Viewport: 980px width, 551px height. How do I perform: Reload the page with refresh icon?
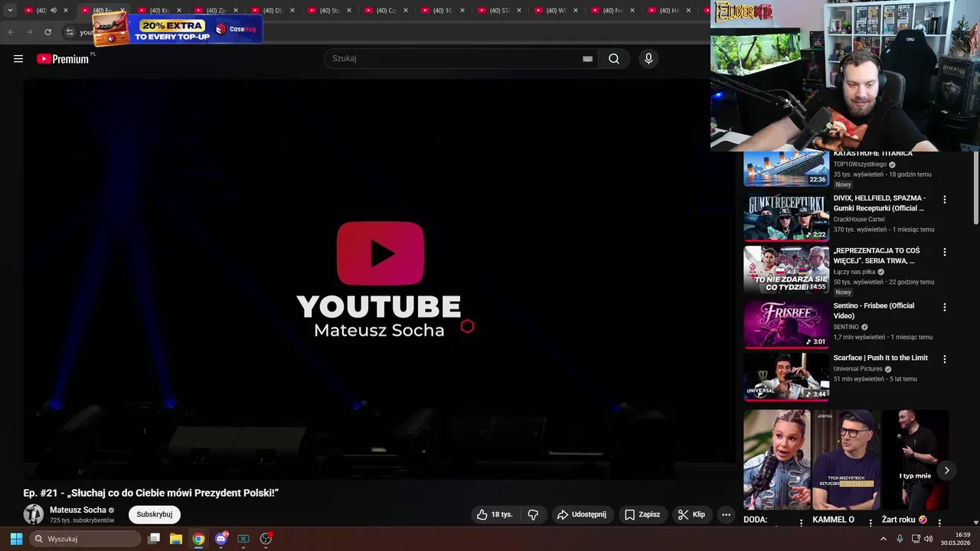[47, 32]
